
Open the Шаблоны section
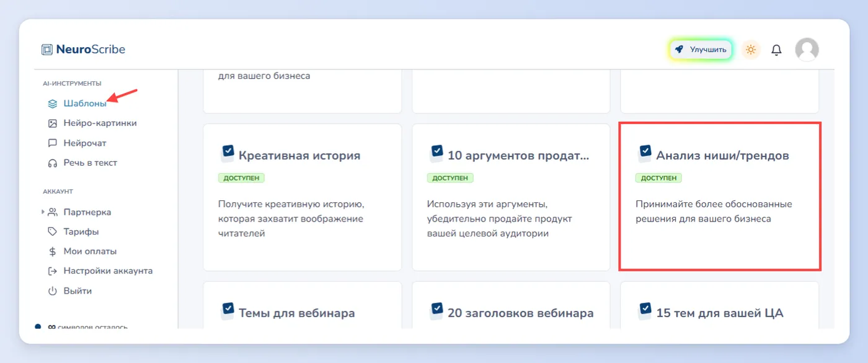85,104
